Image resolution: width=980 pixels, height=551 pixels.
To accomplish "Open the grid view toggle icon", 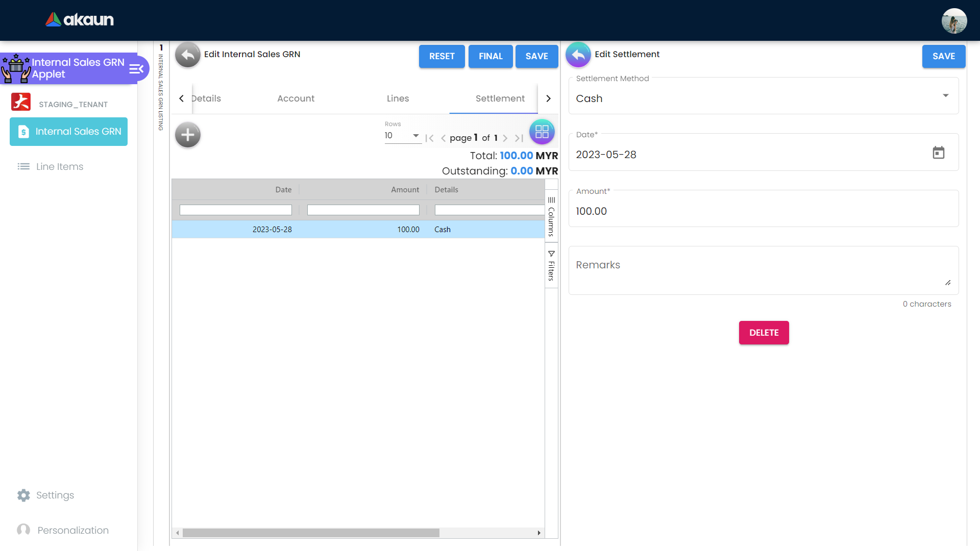I will [x=542, y=132].
